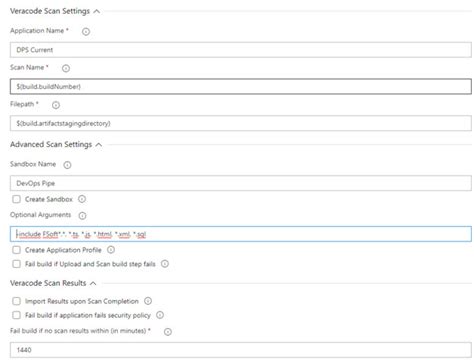Click info icon for Fail build if no scan results

click(x=168, y=332)
